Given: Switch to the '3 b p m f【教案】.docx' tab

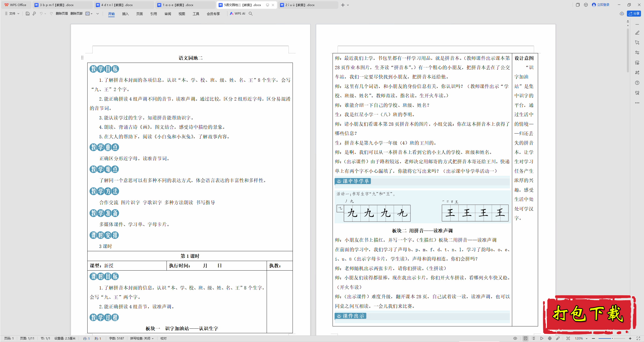Looking at the screenshot, I should pyautogui.click(x=62, y=5).
